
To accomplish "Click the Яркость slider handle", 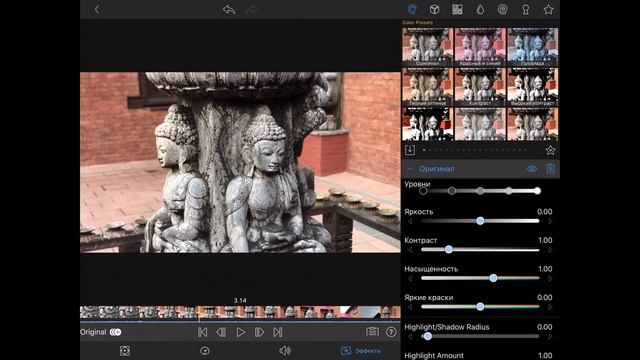I will coord(480,221).
